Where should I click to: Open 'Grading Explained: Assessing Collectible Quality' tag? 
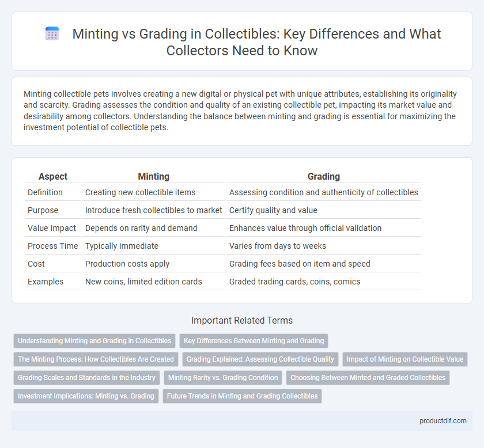(260, 359)
